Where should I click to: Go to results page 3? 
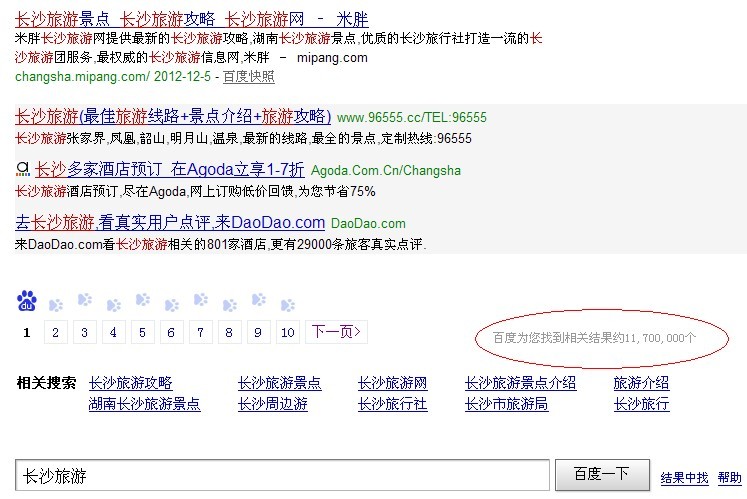[85, 332]
